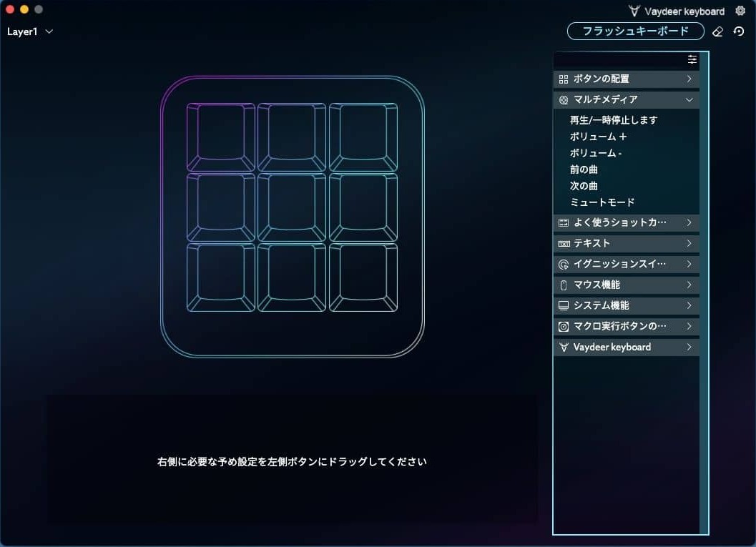Click the テキスト label

[591, 243]
